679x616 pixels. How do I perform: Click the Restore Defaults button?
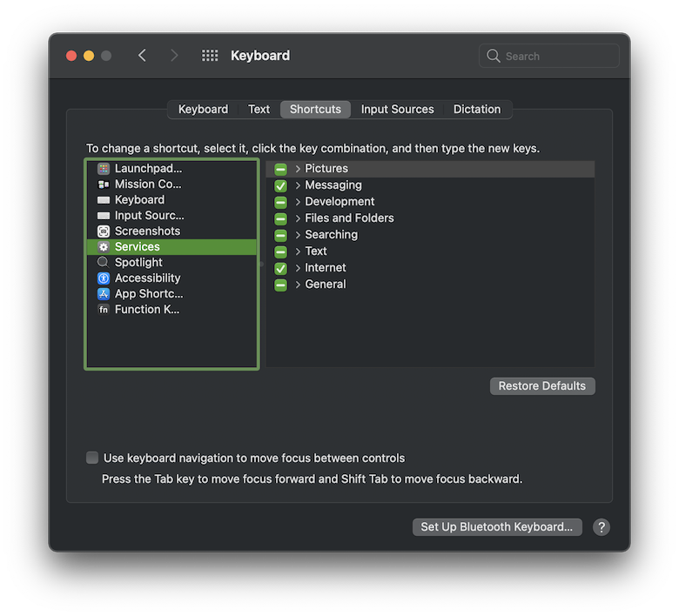click(x=542, y=386)
